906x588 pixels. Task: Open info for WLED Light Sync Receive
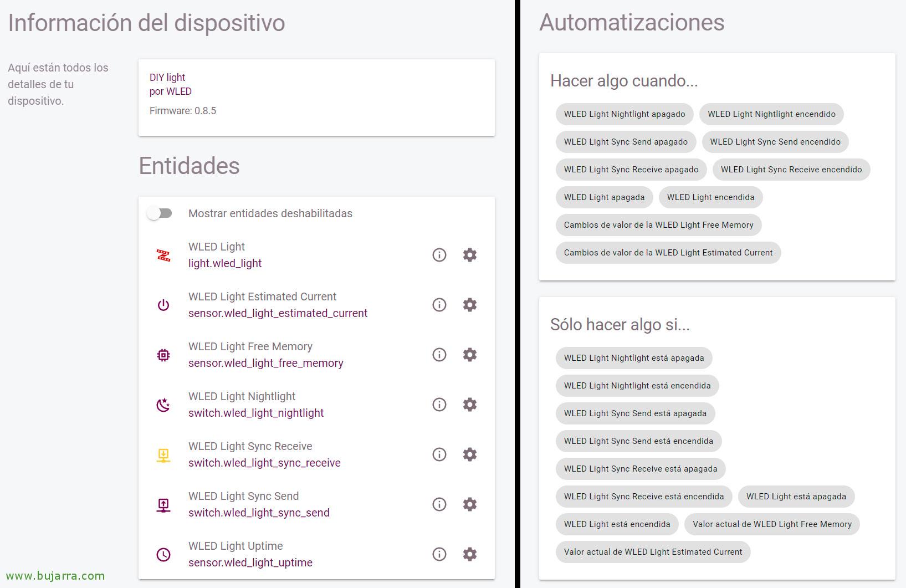439,454
